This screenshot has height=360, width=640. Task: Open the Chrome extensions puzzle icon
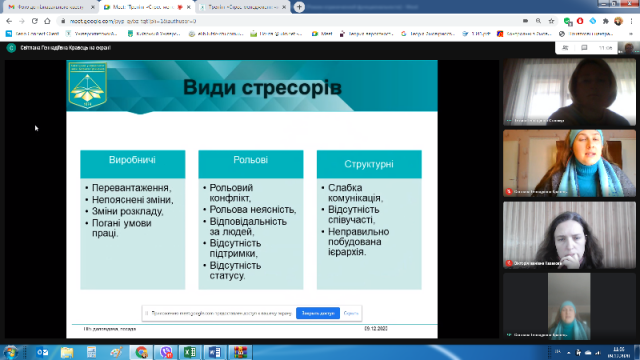pyautogui.click(x=606, y=21)
